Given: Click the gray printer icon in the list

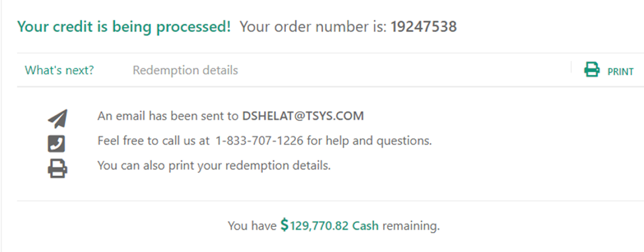Looking at the screenshot, I should (x=57, y=169).
